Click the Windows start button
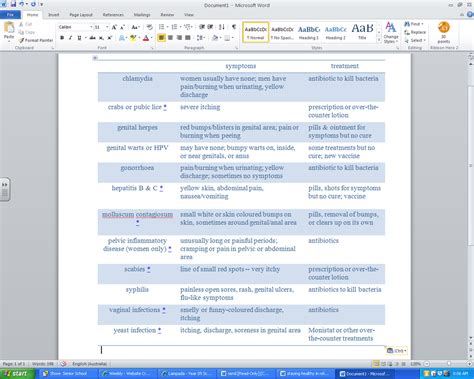Viewport: 474px width, 379px height. point(17,374)
